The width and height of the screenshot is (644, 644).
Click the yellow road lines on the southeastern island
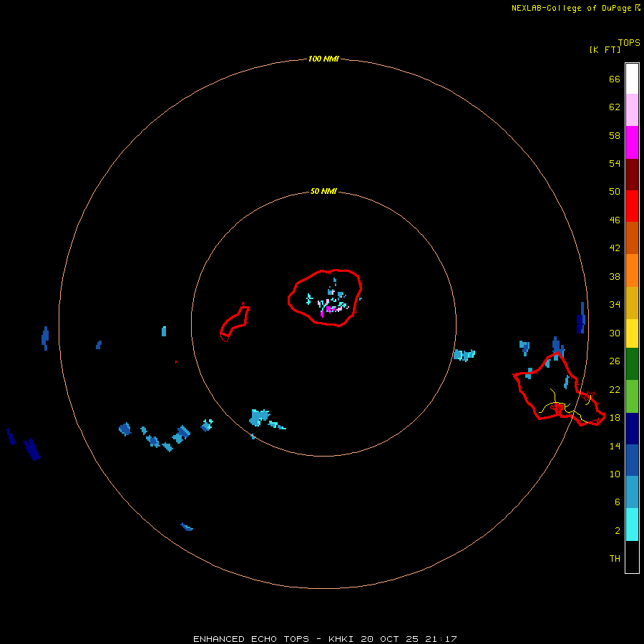pos(567,406)
